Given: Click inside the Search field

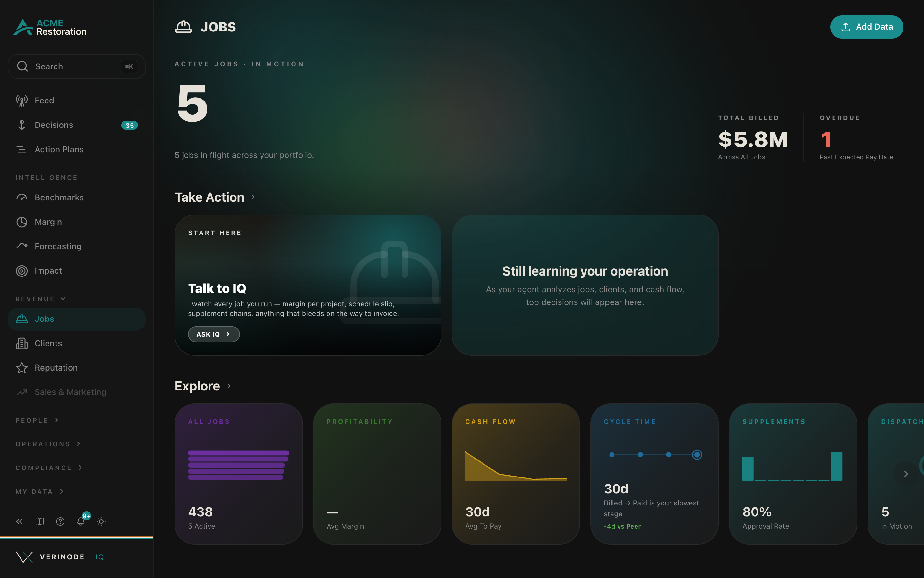Looking at the screenshot, I should pyautogui.click(x=76, y=66).
